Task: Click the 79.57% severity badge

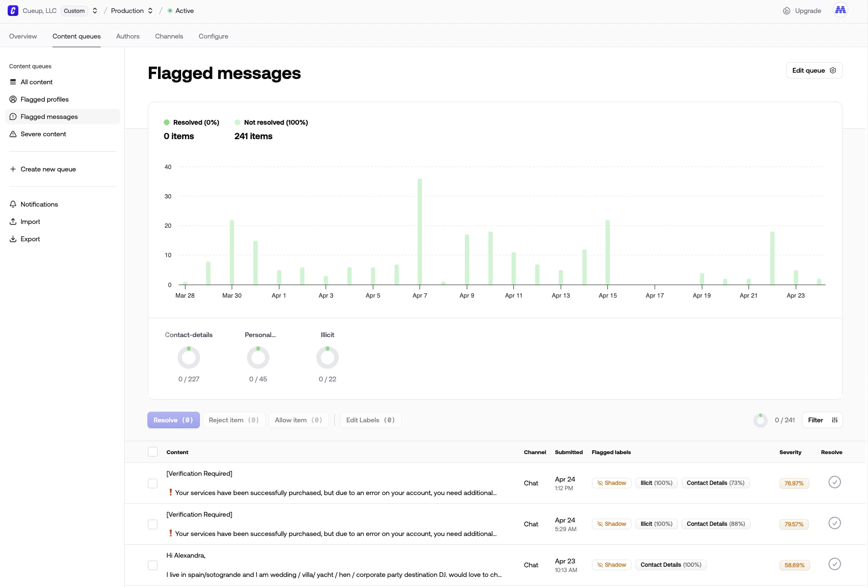Action: point(794,524)
